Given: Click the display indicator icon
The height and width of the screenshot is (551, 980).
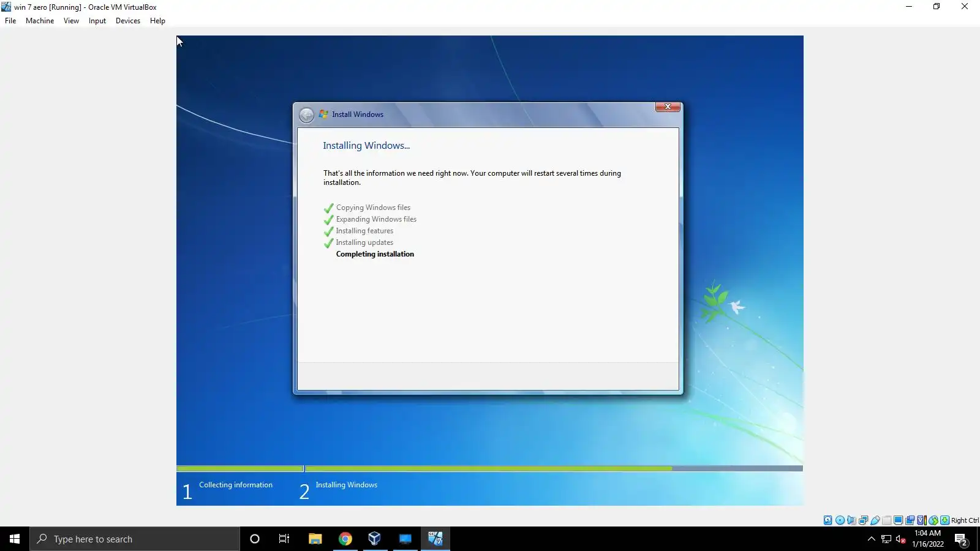Looking at the screenshot, I should coord(899,520).
